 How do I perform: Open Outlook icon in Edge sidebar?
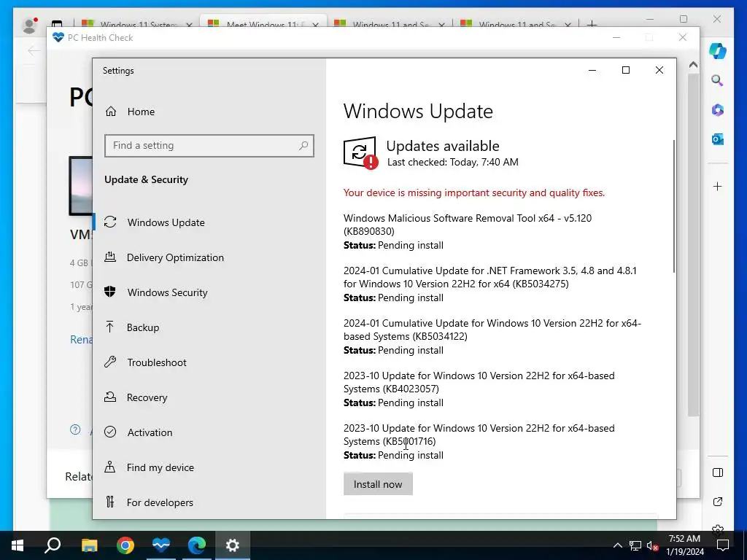tap(718, 139)
